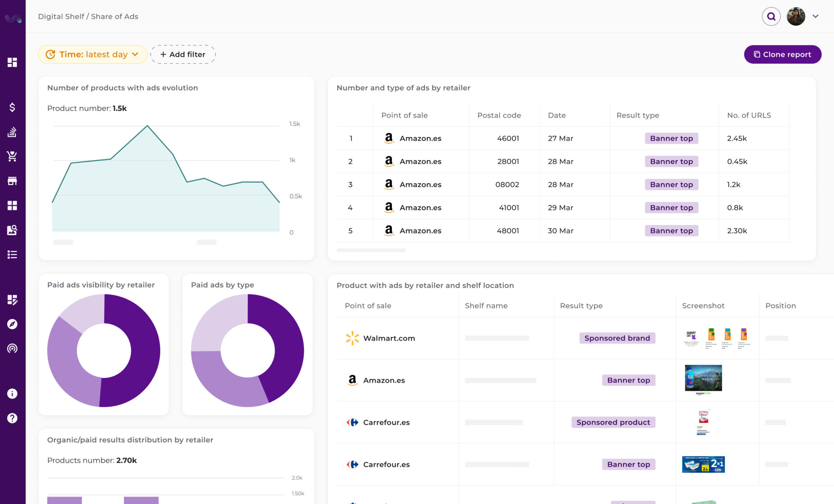Click the info icon in the sidebar
The height and width of the screenshot is (504, 834).
tap(12, 394)
